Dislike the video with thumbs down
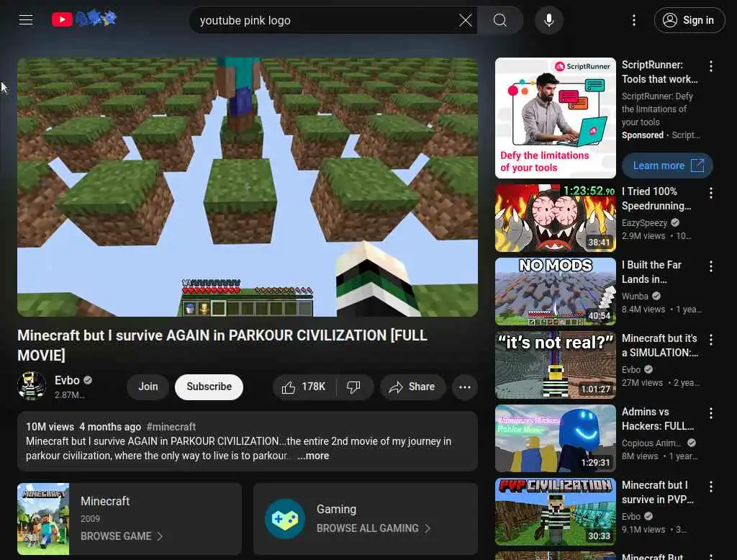 (x=353, y=387)
